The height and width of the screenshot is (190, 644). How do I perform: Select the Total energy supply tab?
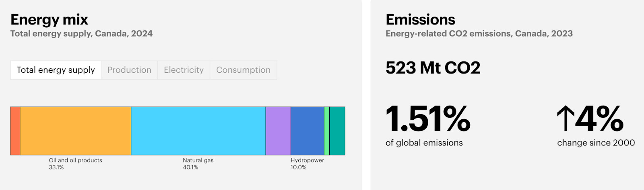coord(56,70)
